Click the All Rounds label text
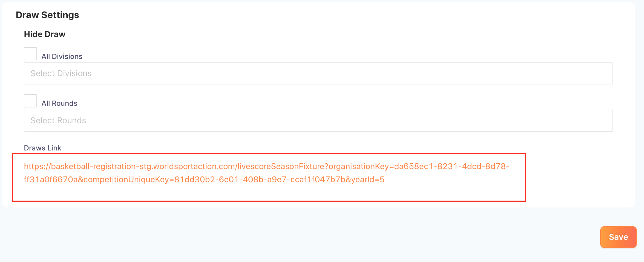 (59, 103)
